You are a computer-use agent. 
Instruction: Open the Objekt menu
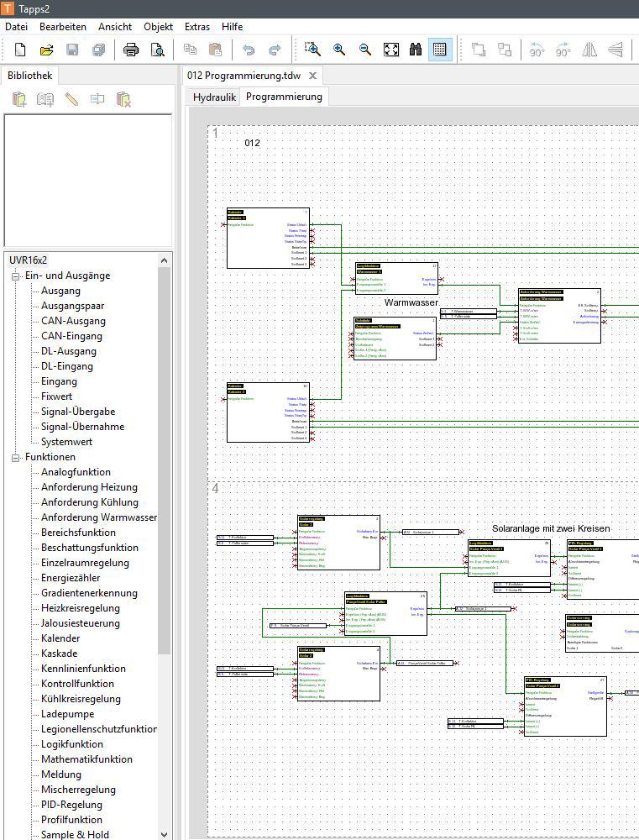tap(158, 26)
